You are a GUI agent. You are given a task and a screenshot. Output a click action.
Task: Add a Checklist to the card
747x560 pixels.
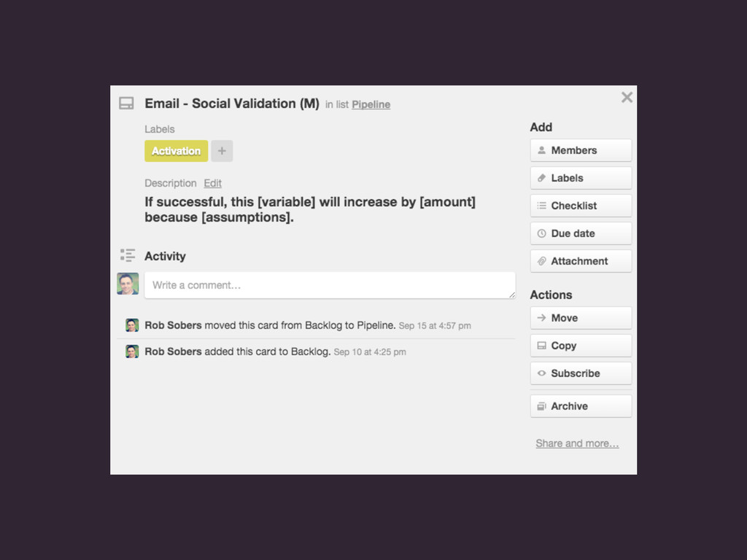581,206
